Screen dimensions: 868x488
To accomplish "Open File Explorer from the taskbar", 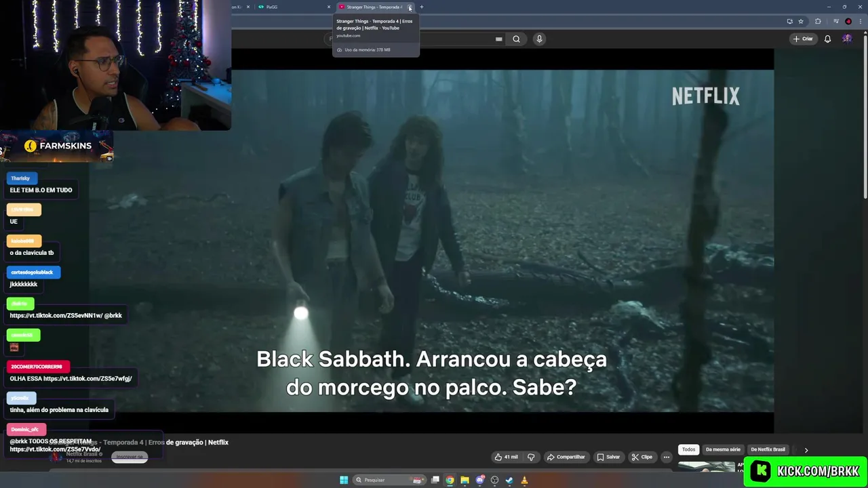I will click(465, 480).
